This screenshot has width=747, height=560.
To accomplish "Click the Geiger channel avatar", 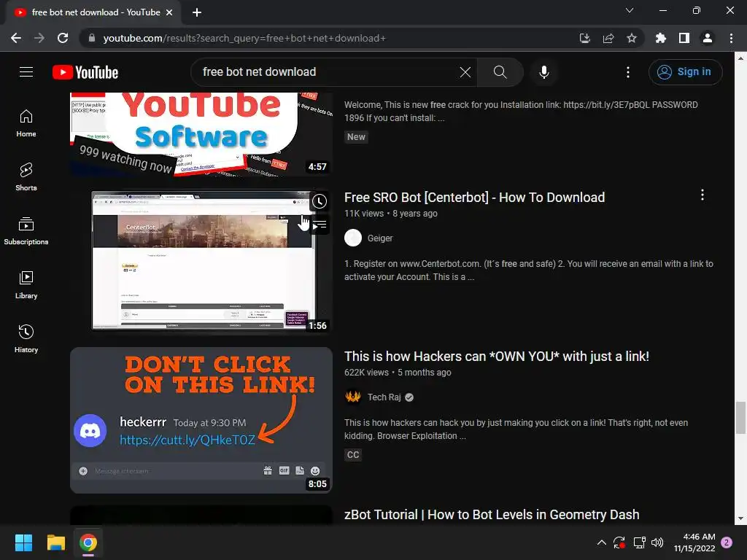I will point(353,238).
